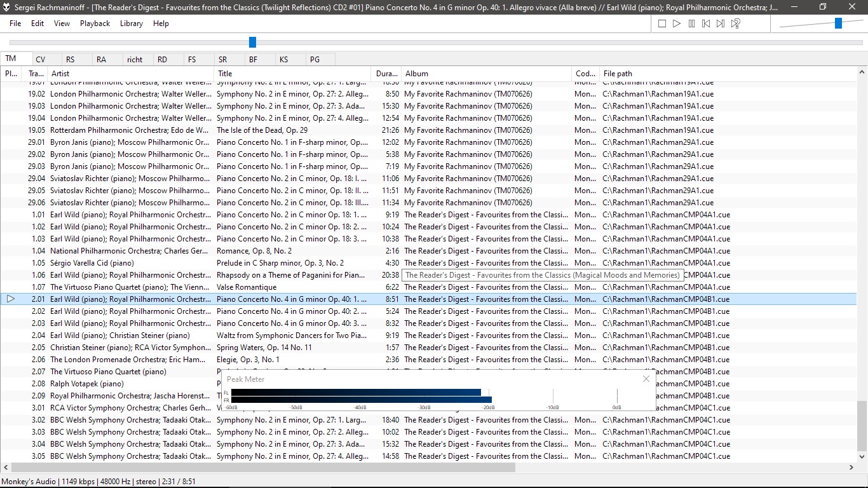The width and height of the screenshot is (868, 488).
Task: Click the foobar2000 app icon in title bar
Action: point(7,7)
